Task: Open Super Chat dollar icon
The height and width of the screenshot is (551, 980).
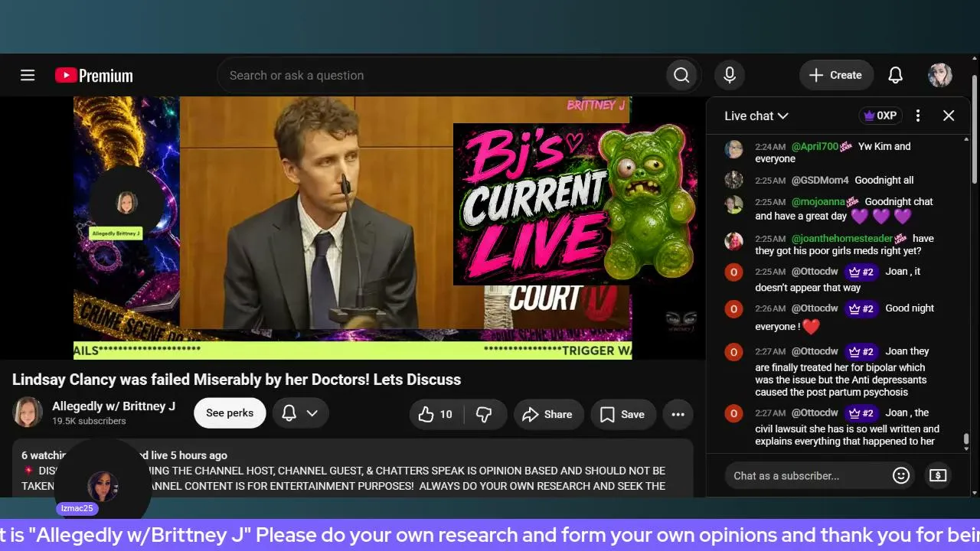Action: (x=938, y=475)
